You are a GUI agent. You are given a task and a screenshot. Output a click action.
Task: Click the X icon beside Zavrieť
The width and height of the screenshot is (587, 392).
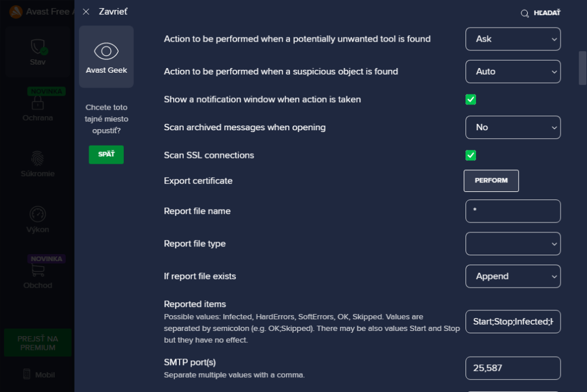tap(86, 12)
